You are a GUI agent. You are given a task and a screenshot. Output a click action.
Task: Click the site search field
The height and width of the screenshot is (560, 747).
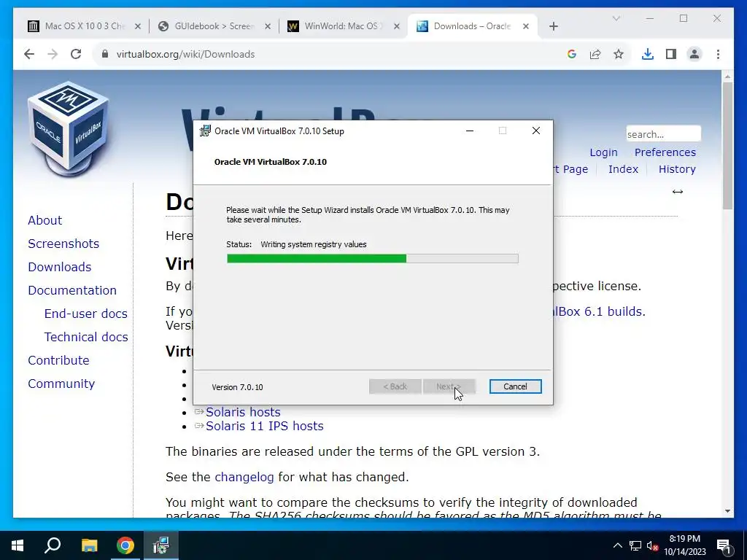[663, 134]
